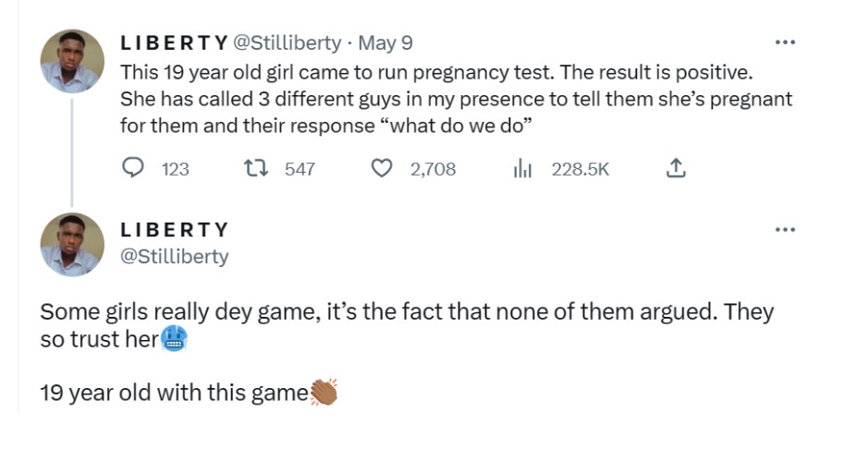Like the tweet with the heart icon
Image resolution: width=868 pixels, height=461 pixels.
pyautogui.click(x=381, y=168)
